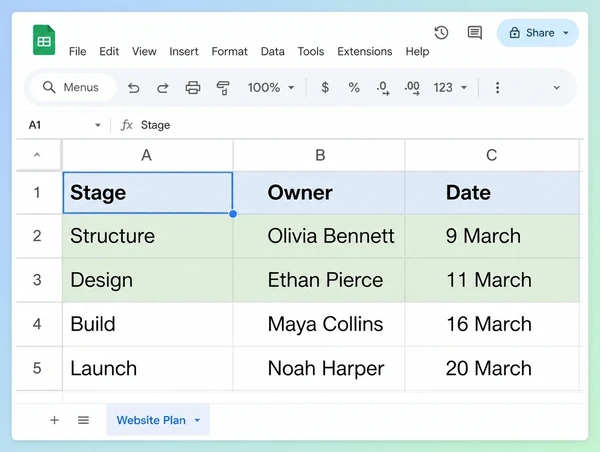Image resolution: width=600 pixels, height=452 pixels.
Task: Open the all sheets list icon
Action: (x=83, y=420)
